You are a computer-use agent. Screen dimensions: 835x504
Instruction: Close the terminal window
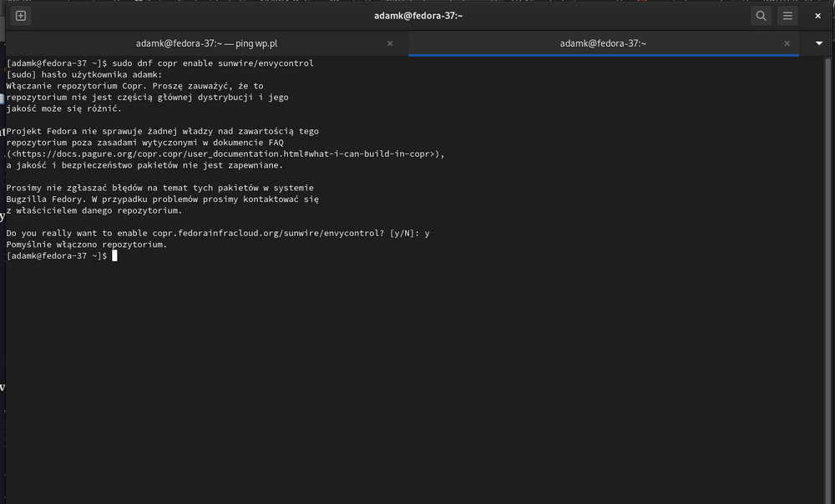point(818,16)
